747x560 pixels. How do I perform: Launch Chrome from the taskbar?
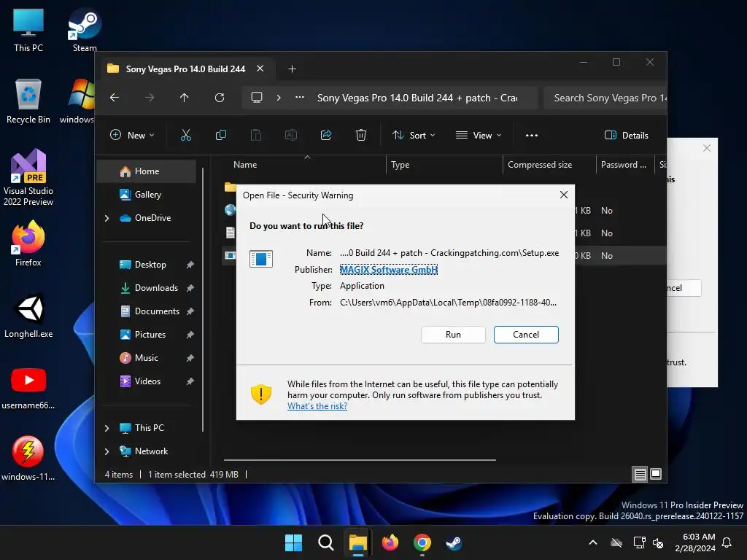422,542
